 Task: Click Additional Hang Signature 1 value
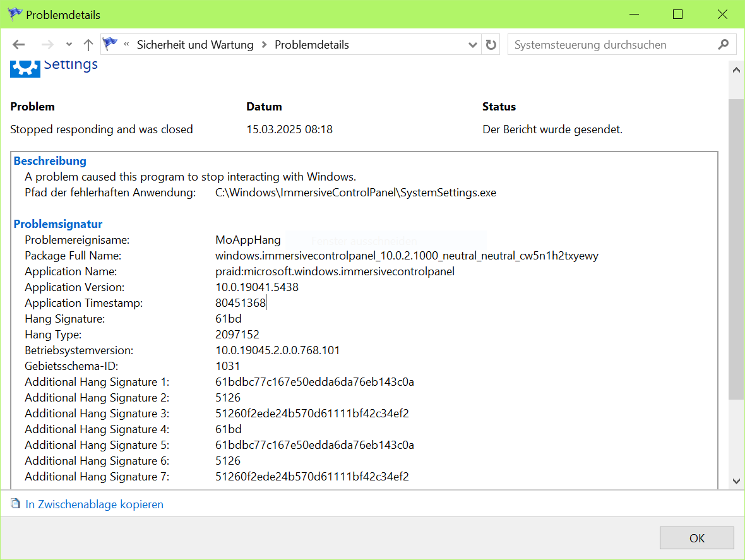coord(314,382)
